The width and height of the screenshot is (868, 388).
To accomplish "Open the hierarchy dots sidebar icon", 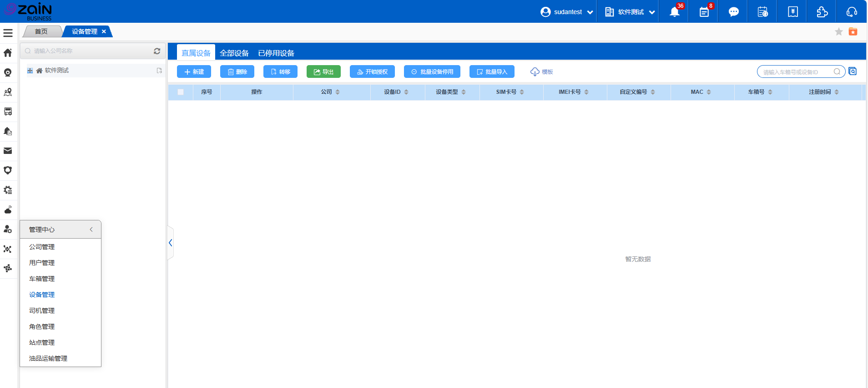I will tap(8, 269).
